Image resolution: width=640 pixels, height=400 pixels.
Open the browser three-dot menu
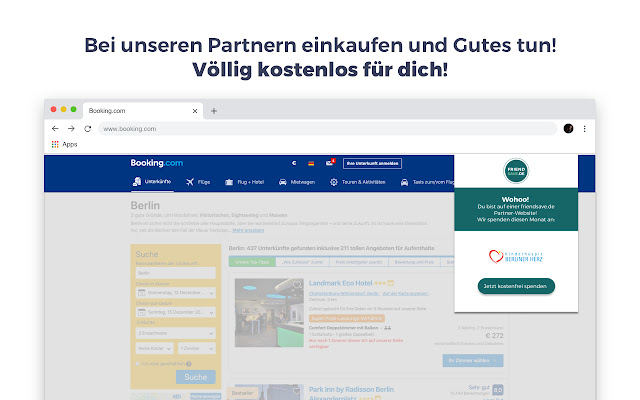(584, 129)
